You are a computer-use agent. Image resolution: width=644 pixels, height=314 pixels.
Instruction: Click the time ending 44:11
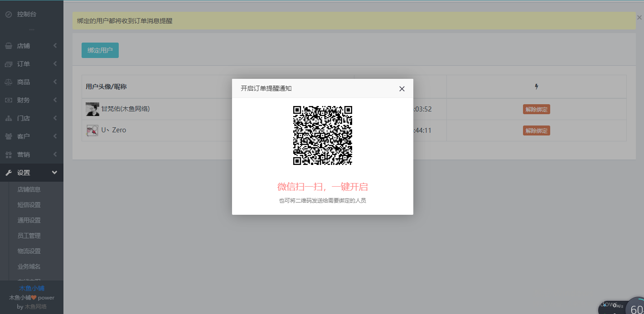pos(422,130)
